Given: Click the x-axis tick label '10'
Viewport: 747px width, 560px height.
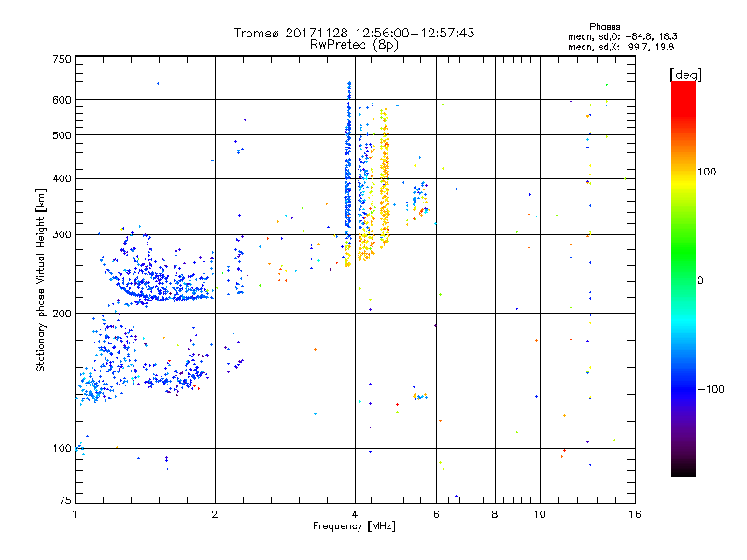Looking at the screenshot, I should (540, 514).
